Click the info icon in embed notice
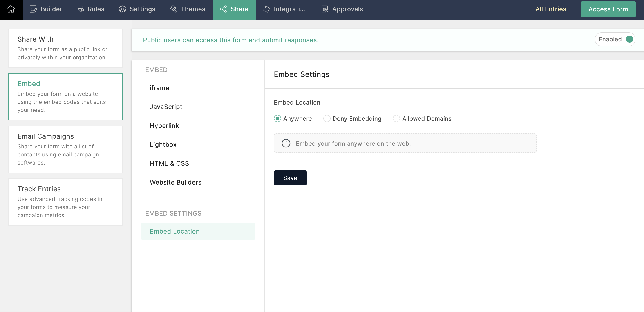644x312 pixels. [286, 143]
